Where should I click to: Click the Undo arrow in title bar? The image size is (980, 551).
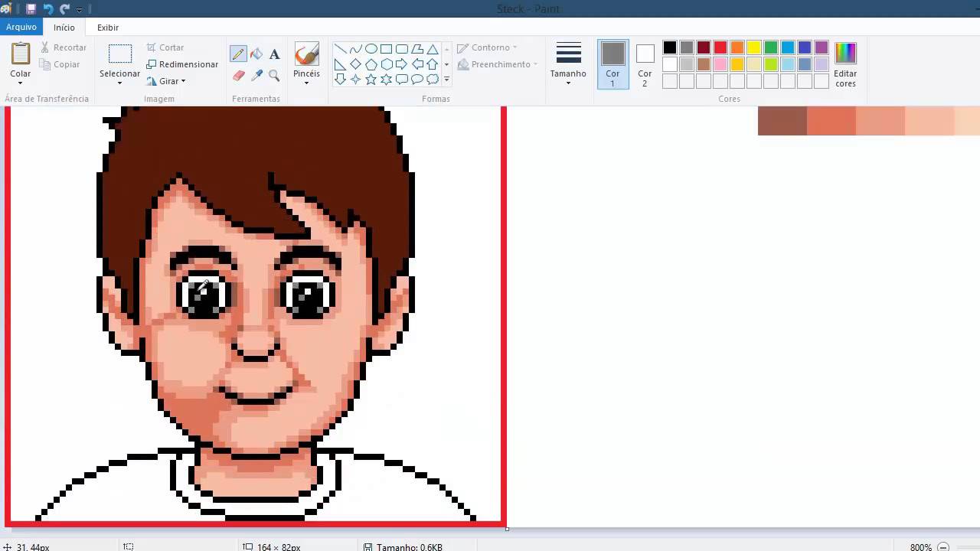click(48, 9)
